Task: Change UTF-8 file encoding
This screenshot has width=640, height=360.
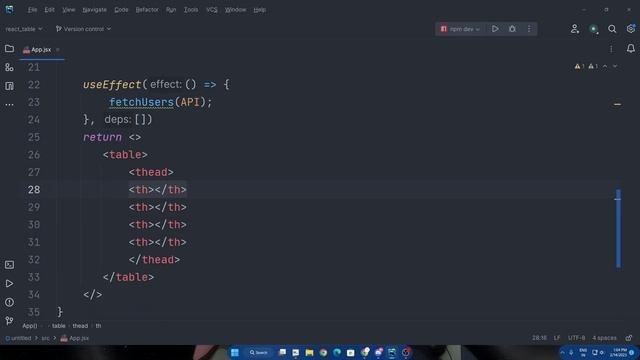Action: pos(576,338)
